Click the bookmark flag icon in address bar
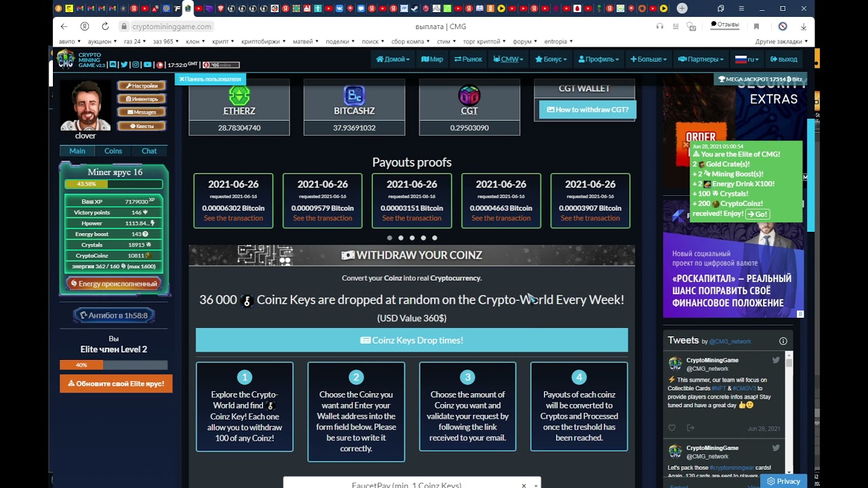 [756, 26]
